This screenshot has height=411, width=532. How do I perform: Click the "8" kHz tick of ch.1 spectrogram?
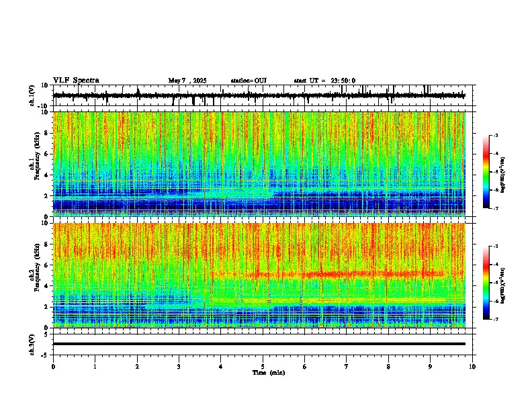click(x=46, y=133)
